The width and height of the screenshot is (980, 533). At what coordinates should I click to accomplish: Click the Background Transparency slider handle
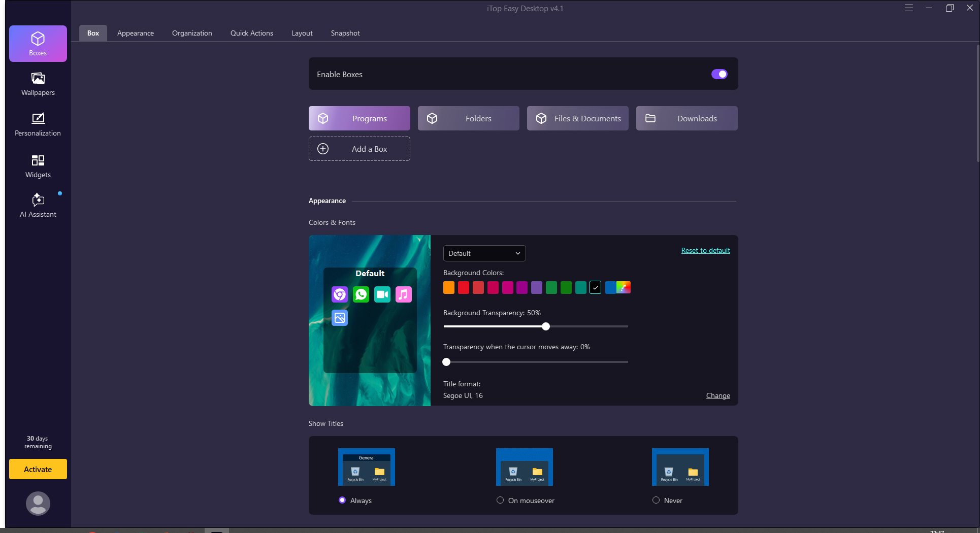click(x=546, y=326)
